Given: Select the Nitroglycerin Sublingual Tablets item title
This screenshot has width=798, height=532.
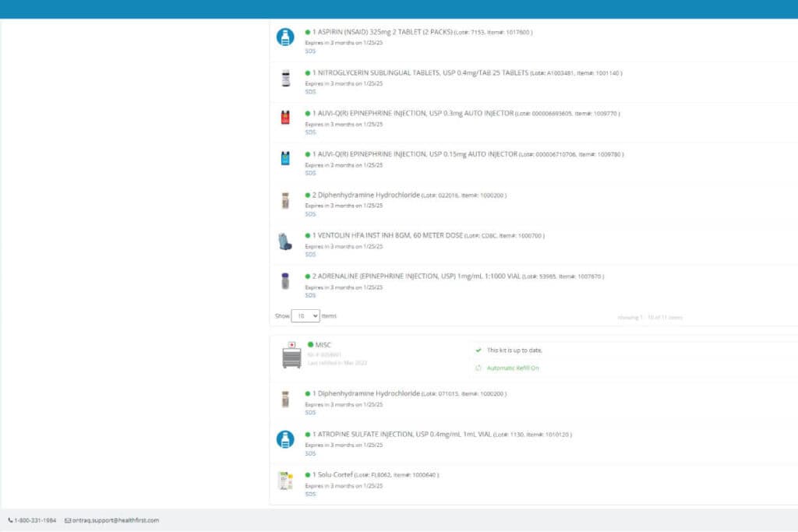Looking at the screenshot, I should (x=420, y=73).
